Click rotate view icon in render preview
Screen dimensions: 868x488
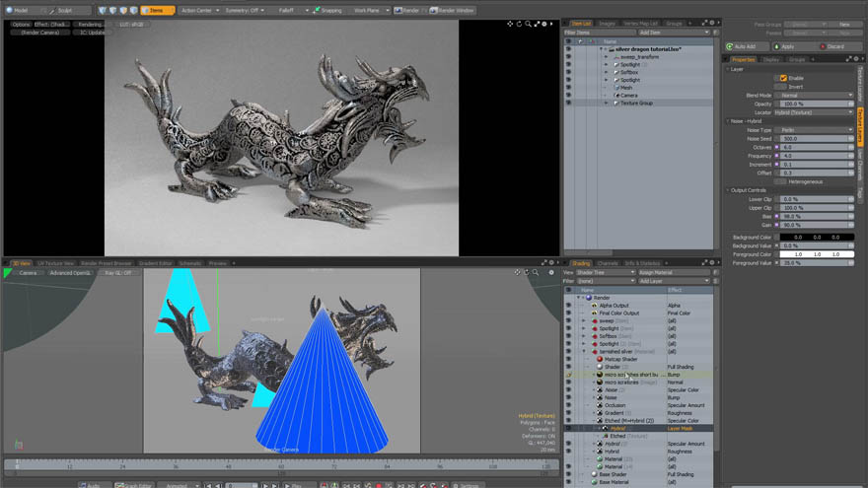pyautogui.click(x=519, y=24)
